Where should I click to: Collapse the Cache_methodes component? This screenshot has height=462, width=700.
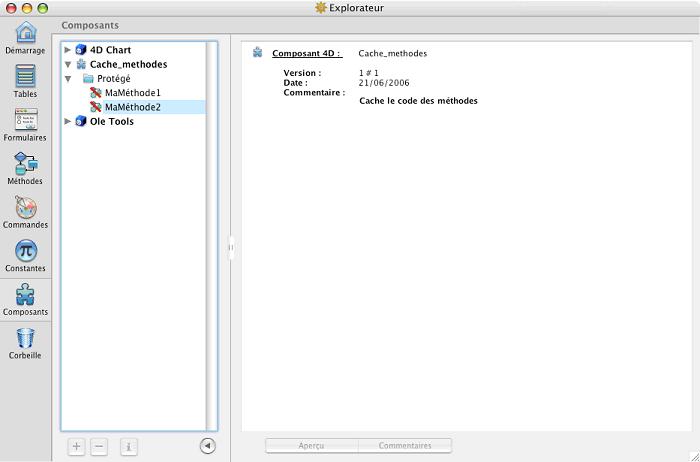tap(68, 64)
